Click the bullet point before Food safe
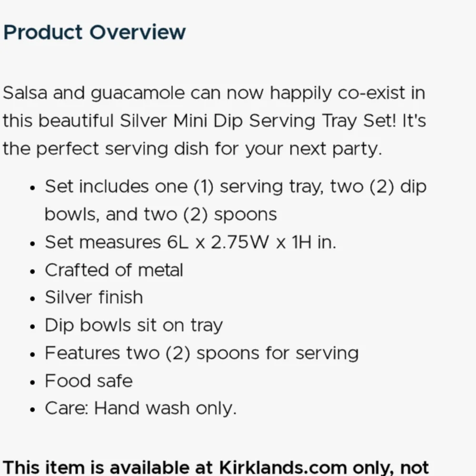The image size is (476, 476). (33, 382)
